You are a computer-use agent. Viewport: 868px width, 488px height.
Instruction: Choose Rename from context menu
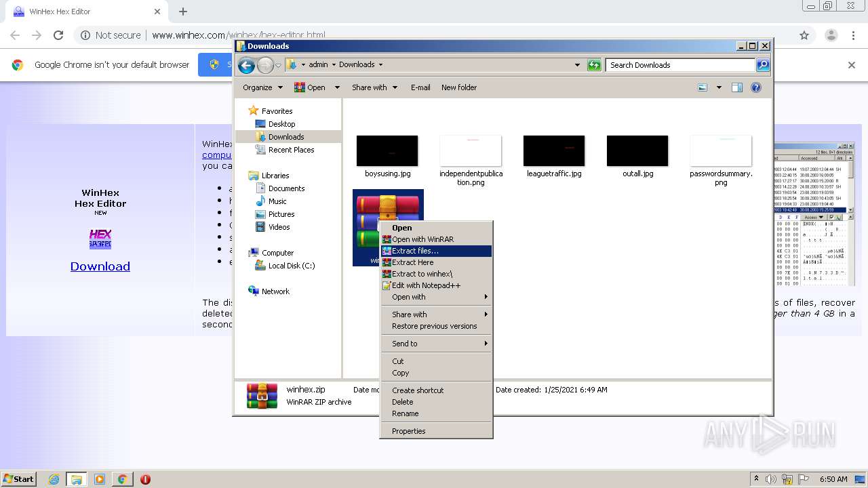point(436,413)
